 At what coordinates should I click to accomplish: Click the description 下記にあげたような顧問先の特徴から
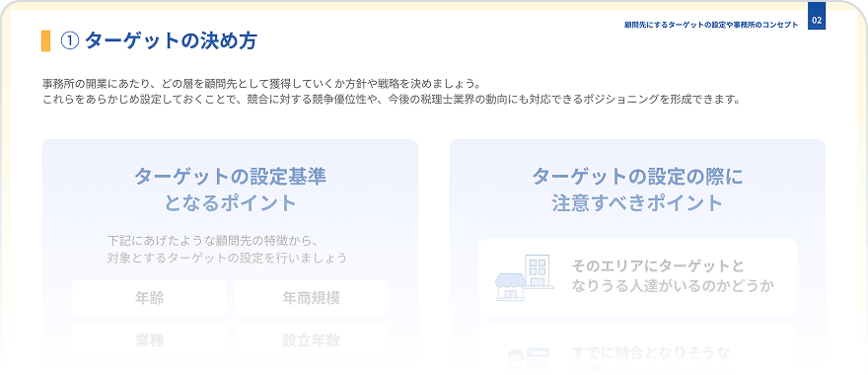point(211,241)
